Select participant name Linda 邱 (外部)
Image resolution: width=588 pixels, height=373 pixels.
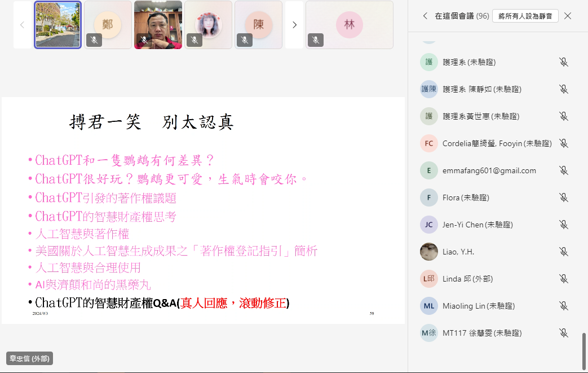click(467, 279)
